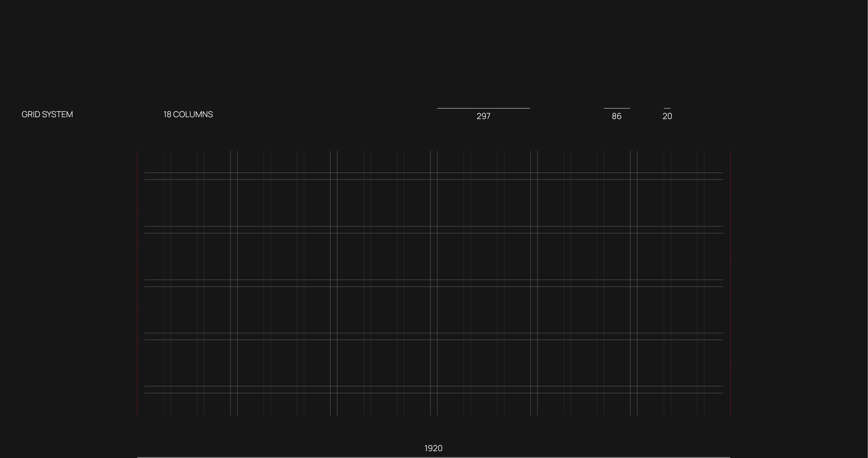Click the GRID SYSTEM heading text
Screen dimensions: 868x458
[47, 114]
